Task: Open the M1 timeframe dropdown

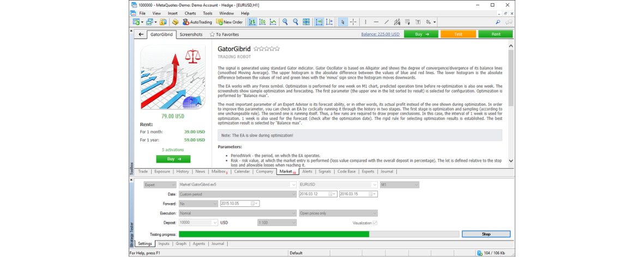Action: [400, 185]
